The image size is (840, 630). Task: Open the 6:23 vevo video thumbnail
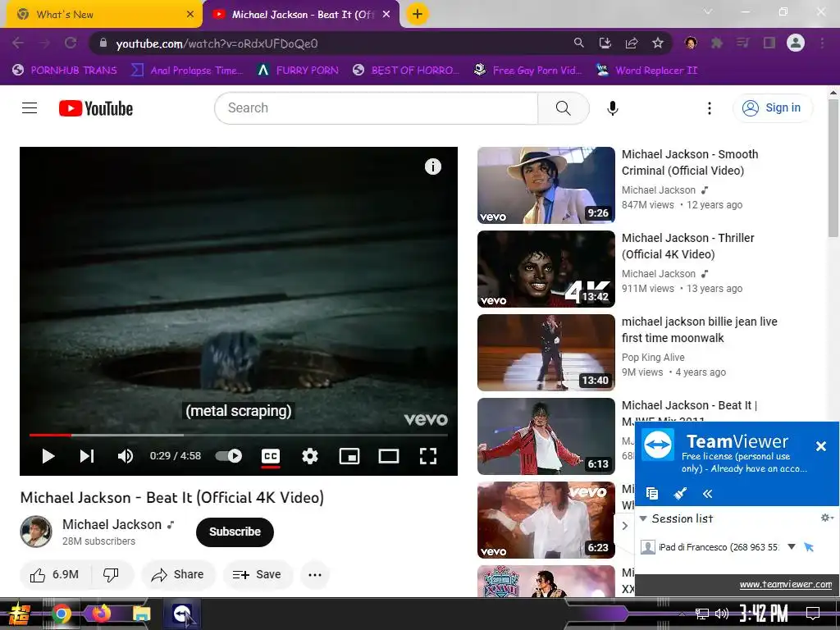coord(546,519)
